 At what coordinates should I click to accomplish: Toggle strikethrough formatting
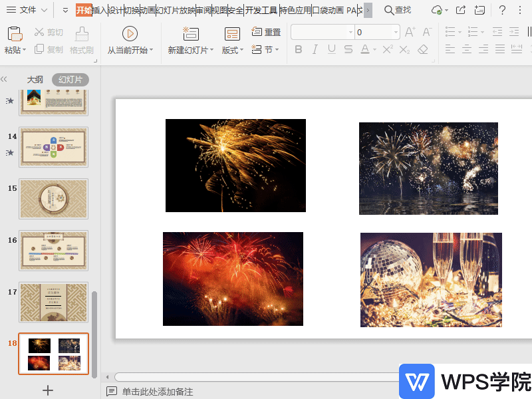pos(348,49)
